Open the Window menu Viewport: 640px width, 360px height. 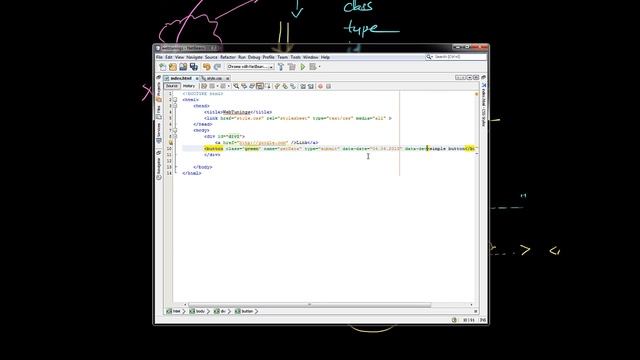pos(311,58)
